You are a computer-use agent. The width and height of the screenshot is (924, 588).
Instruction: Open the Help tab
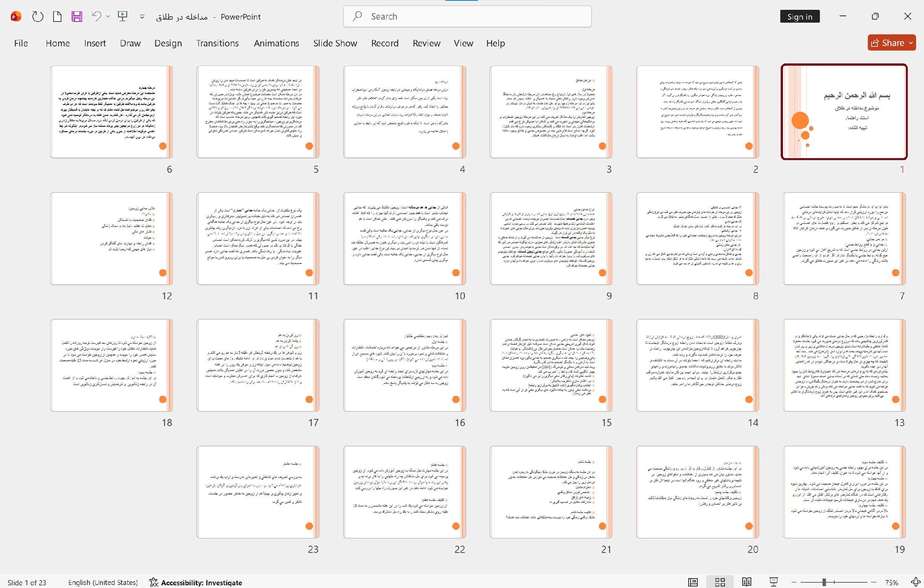coord(496,43)
